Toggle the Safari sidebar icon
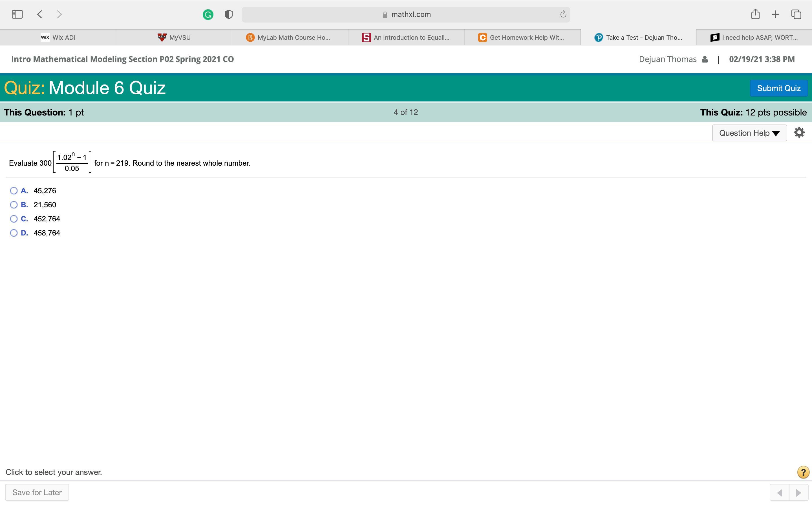Screen dimensions: 812x507 click(x=17, y=14)
